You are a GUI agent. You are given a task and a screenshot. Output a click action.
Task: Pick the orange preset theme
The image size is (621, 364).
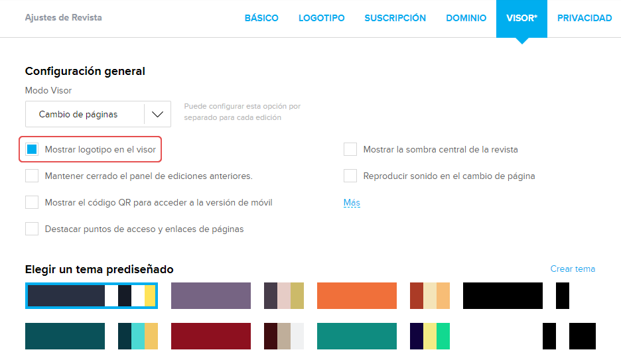pos(357,296)
